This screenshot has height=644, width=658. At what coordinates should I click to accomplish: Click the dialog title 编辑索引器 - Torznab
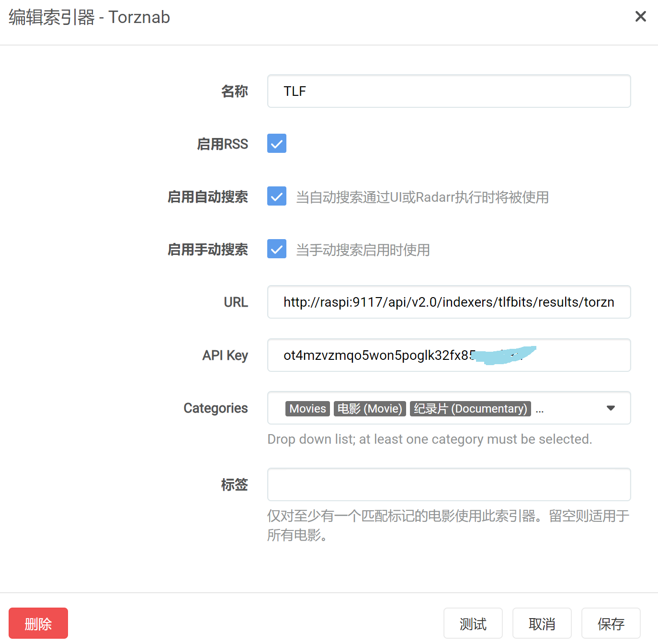pos(90,17)
